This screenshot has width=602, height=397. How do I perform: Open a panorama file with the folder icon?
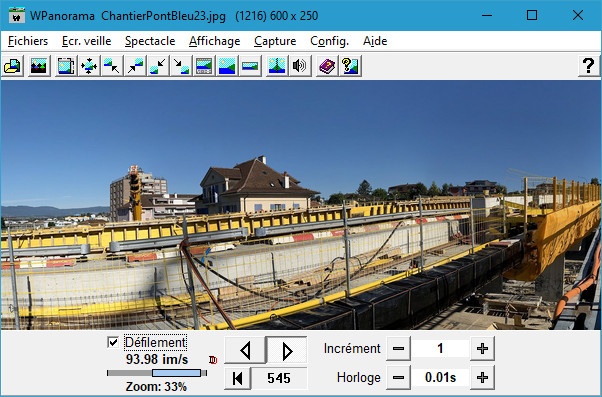click(13, 66)
